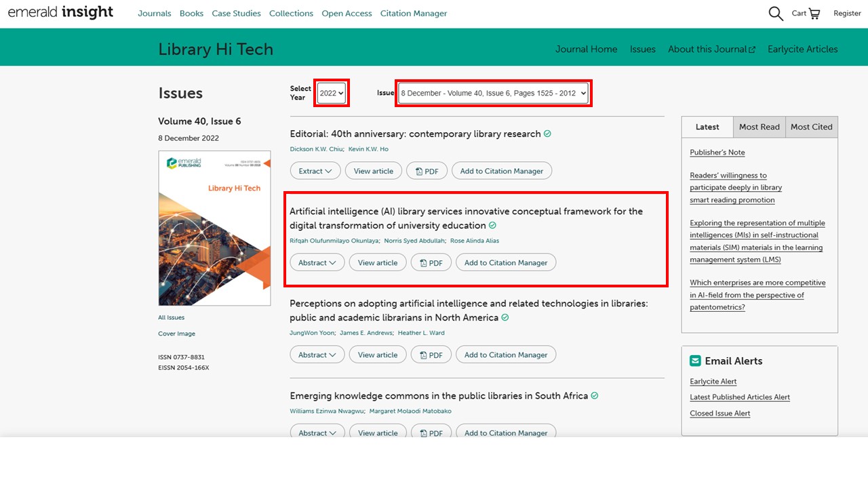Click the Email Alerts envelope icon

pos(695,361)
